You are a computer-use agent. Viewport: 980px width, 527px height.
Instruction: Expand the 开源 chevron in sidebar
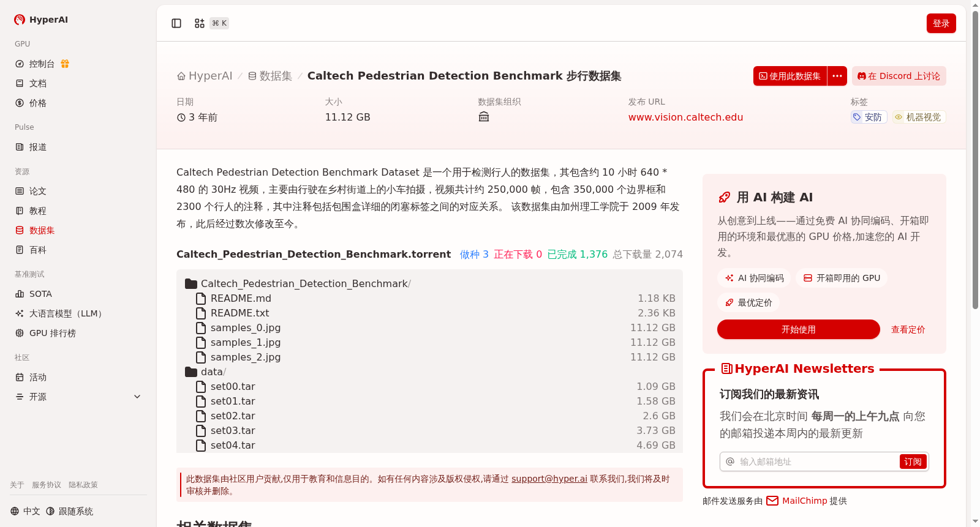(137, 397)
